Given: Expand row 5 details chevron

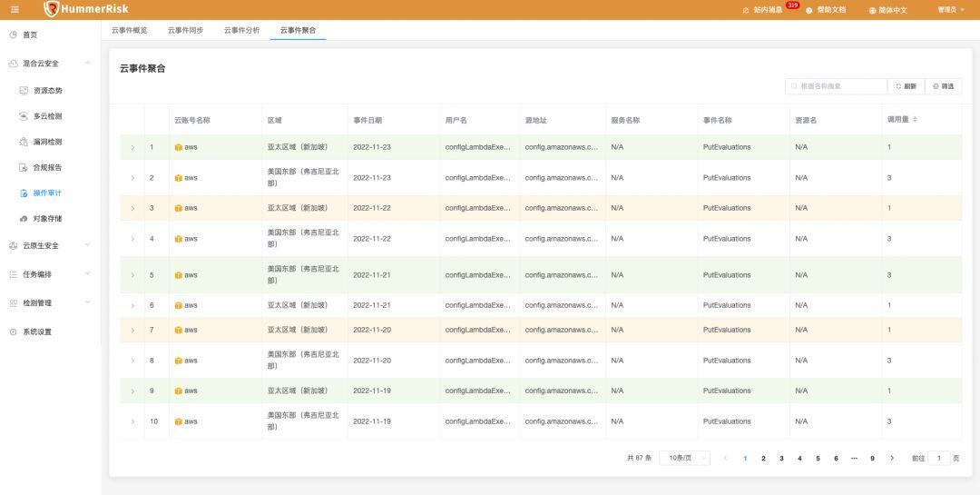Looking at the screenshot, I should 132,275.
